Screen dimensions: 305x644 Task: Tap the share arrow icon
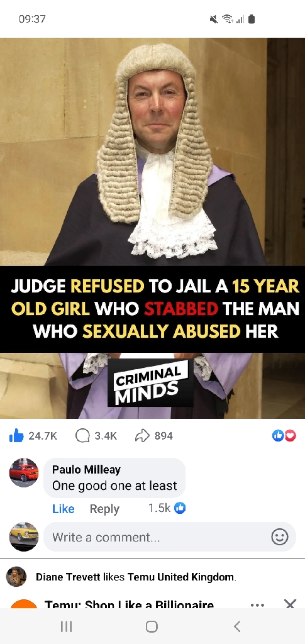pos(142,436)
